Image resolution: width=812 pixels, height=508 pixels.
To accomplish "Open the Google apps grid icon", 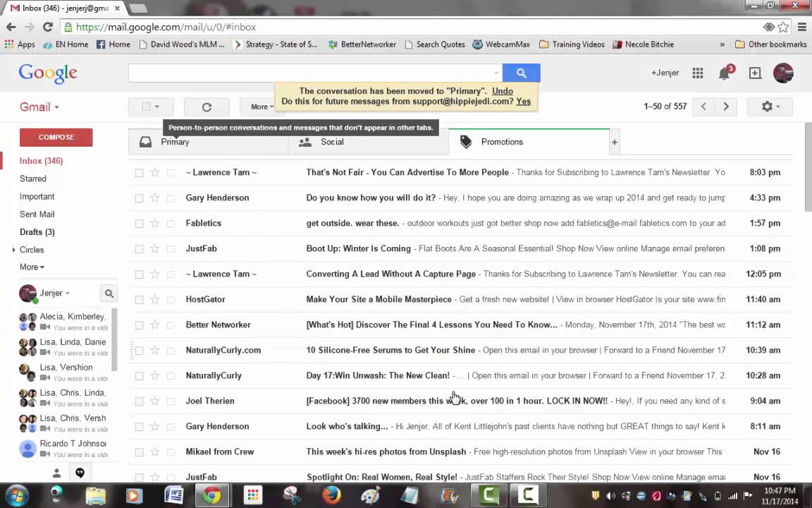I will pyautogui.click(x=698, y=73).
